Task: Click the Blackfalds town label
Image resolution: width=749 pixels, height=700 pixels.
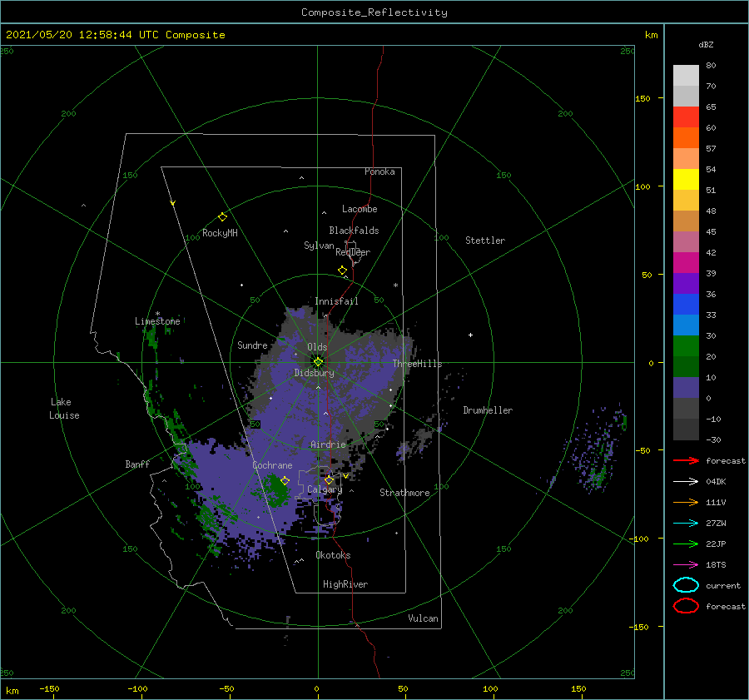Action: pyautogui.click(x=354, y=231)
